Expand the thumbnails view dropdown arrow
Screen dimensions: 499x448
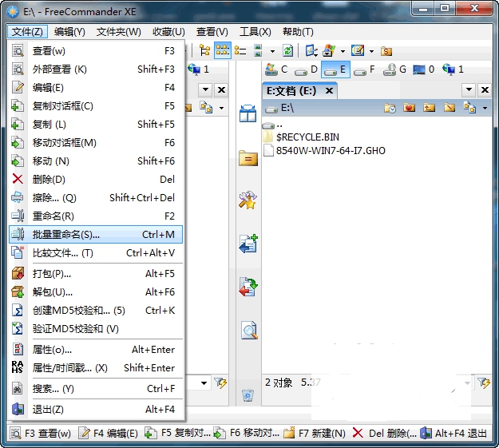[272, 51]
